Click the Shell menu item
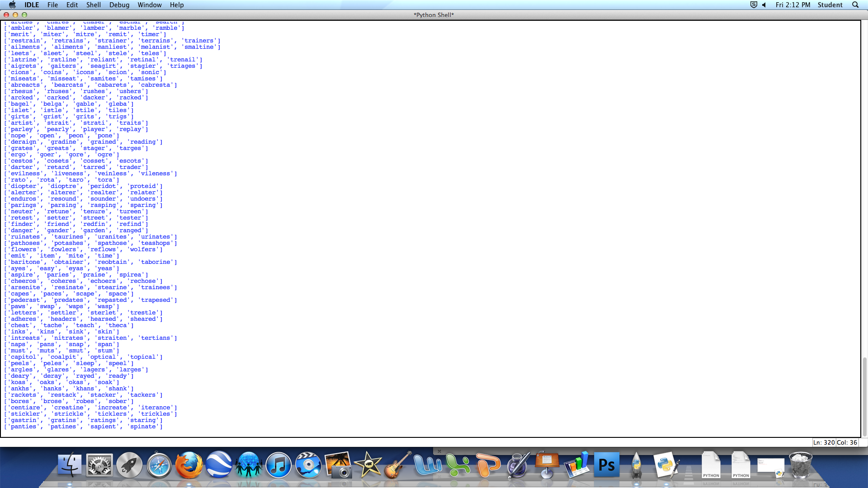868x488 pixels. (94, 5)
